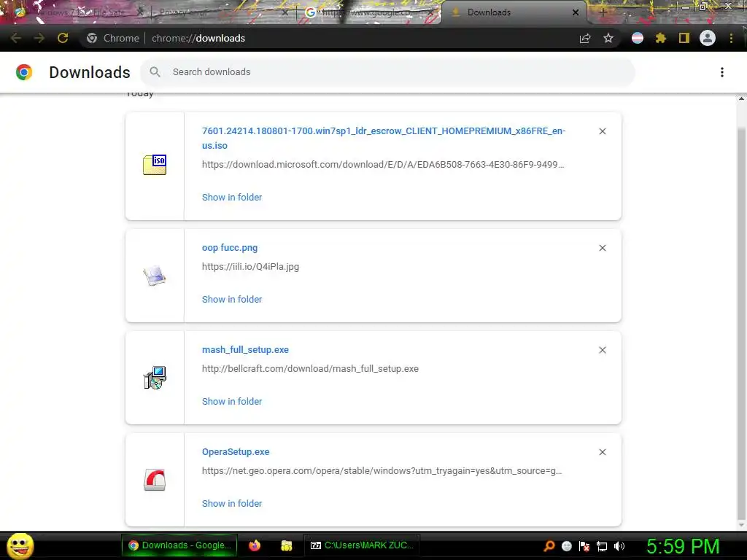Click the Chrome site info icon in address bar
The image size is (747, 560).
click(92, 38)
